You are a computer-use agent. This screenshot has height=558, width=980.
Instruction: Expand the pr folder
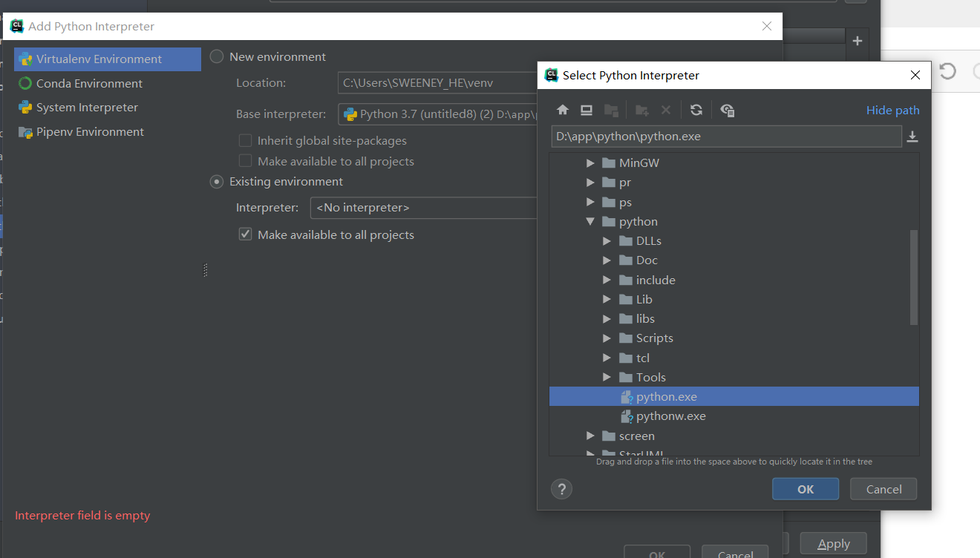click(x=590, y=183)
